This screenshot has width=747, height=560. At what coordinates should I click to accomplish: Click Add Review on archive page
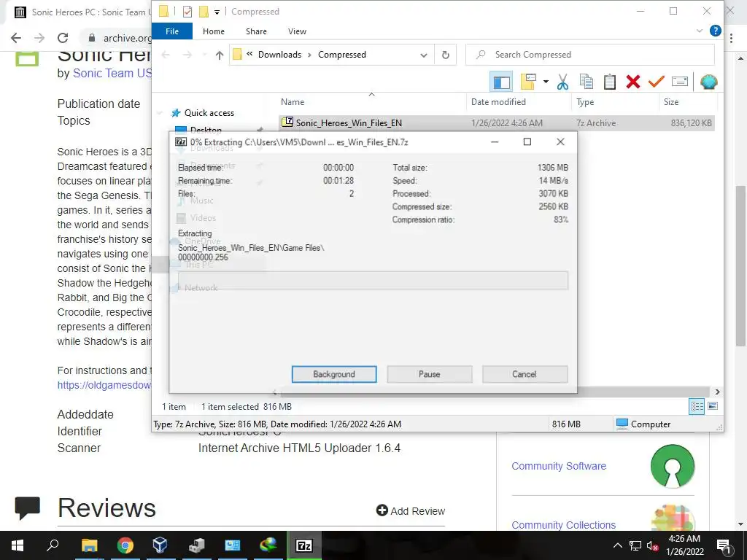[411, 511]
